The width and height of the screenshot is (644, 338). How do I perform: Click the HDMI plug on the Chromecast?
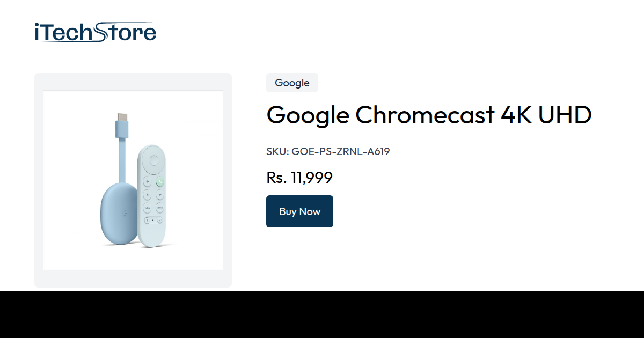point(122,117)
